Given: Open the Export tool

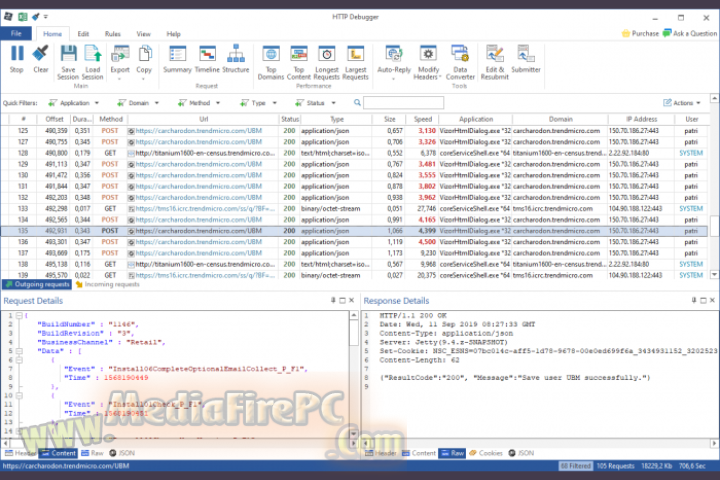Looking at the screenshot, I should (x=120, y=62).
